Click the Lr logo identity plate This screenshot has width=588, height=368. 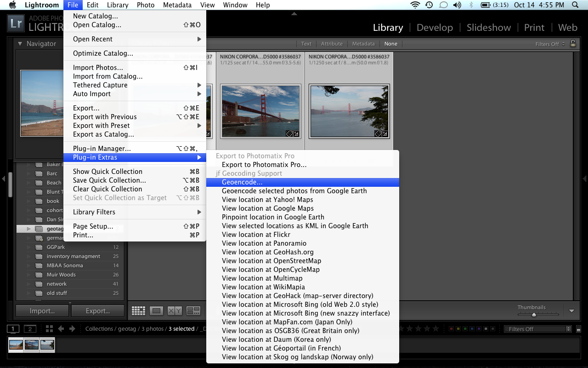pos(16,24)
